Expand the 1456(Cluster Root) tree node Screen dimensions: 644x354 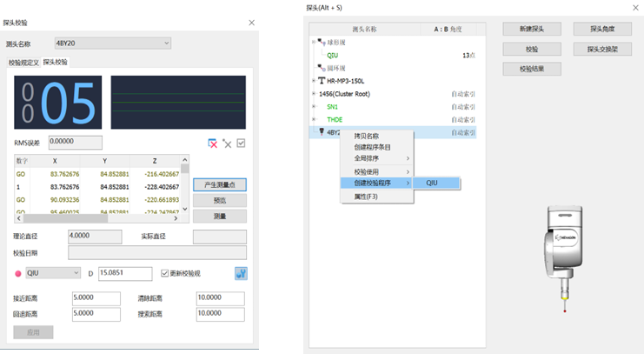[x=314, y=93]
